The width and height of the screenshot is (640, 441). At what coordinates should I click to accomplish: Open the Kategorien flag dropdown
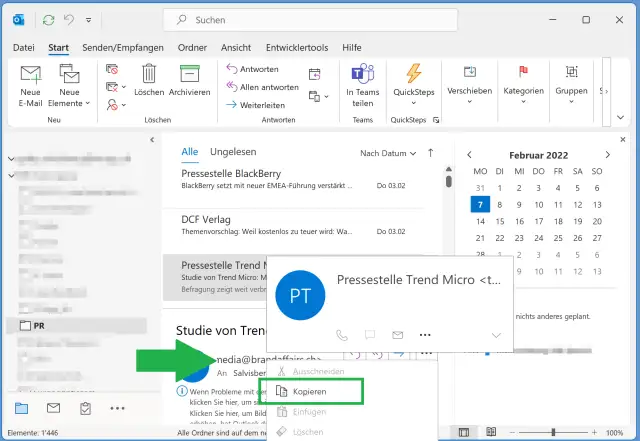point(523,85)
